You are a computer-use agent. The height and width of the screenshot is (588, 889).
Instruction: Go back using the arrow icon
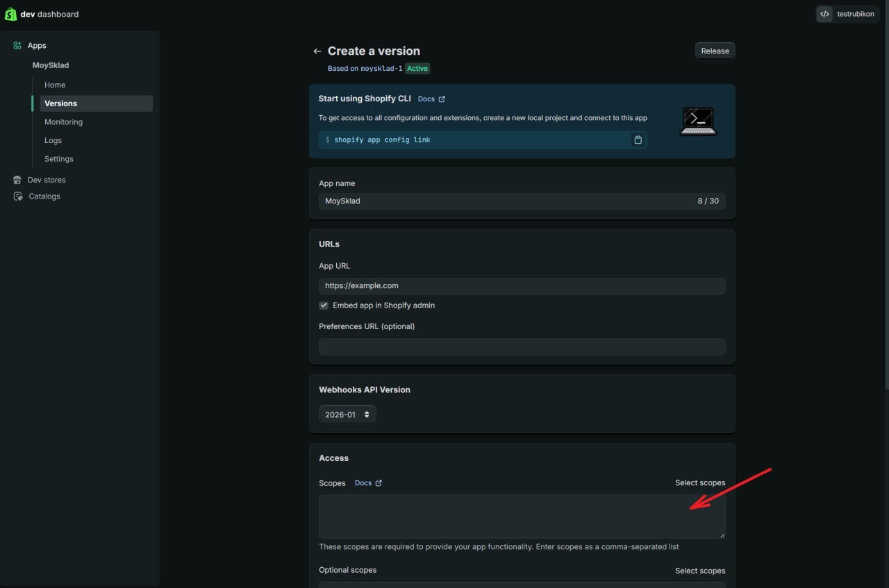(317, 51)
